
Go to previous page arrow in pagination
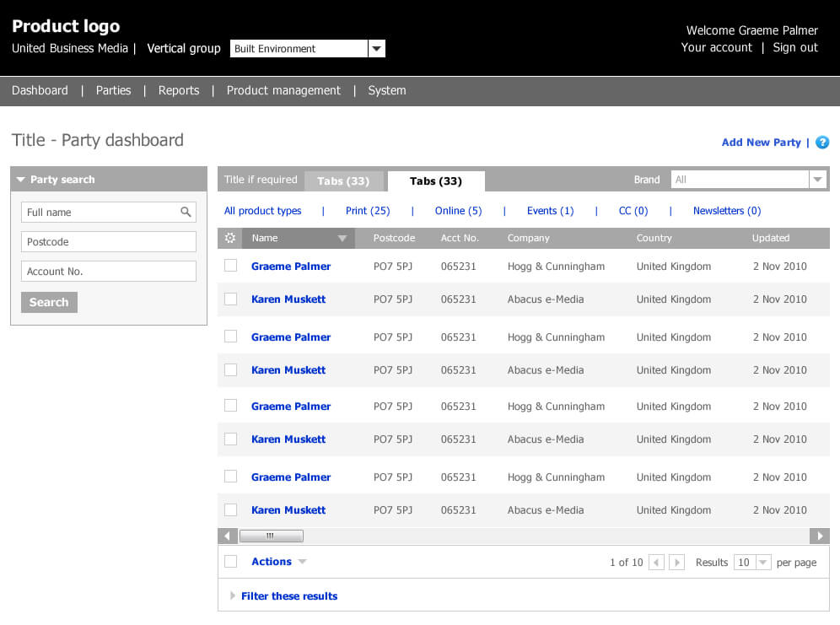coord(656,563)
